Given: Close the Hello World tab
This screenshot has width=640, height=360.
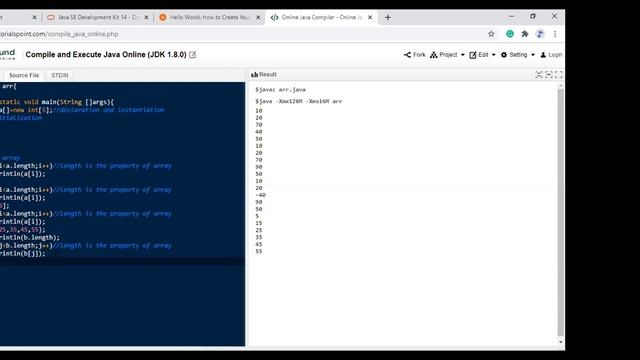Looking at the screenshot, I should (258, 17).
